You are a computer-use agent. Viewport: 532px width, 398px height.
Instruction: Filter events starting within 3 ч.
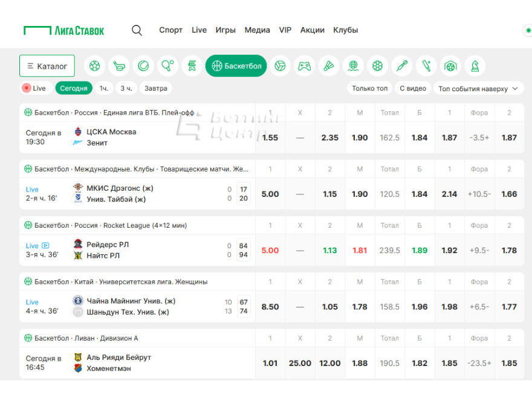126,88
